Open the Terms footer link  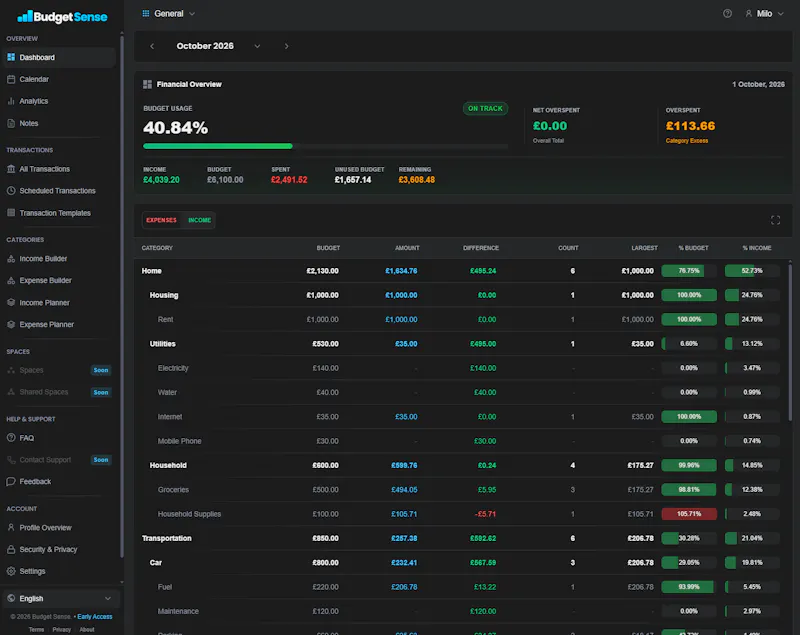[36, 630]
